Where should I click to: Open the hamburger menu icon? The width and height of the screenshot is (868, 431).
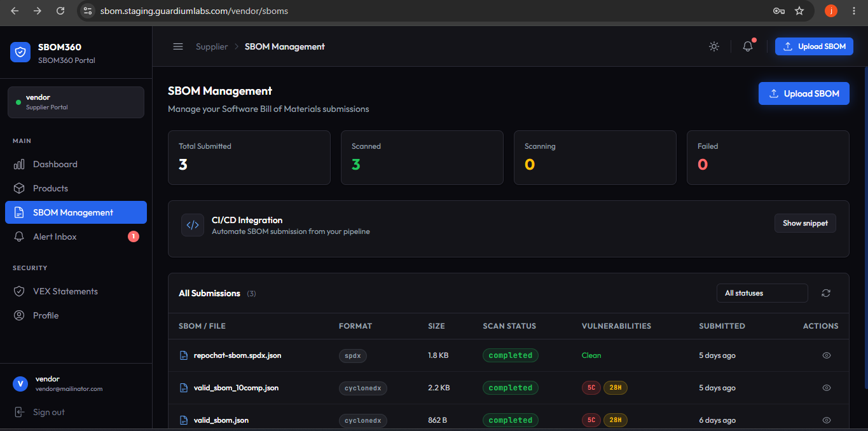tap(178, 46)
